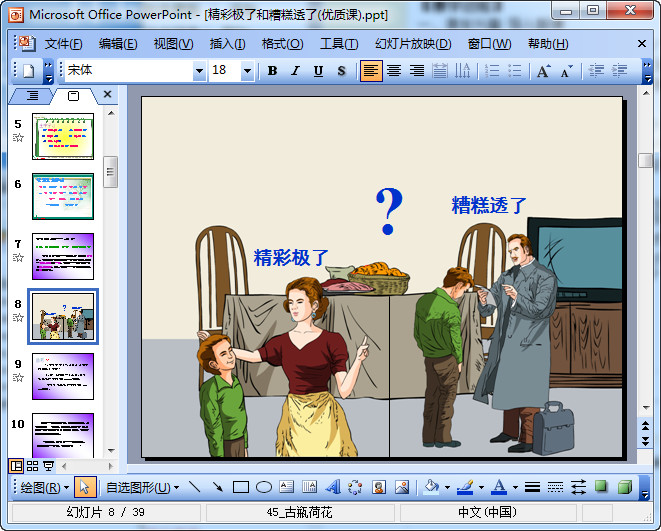
Task: Open the font name dropdown
Action: (199, 71)
